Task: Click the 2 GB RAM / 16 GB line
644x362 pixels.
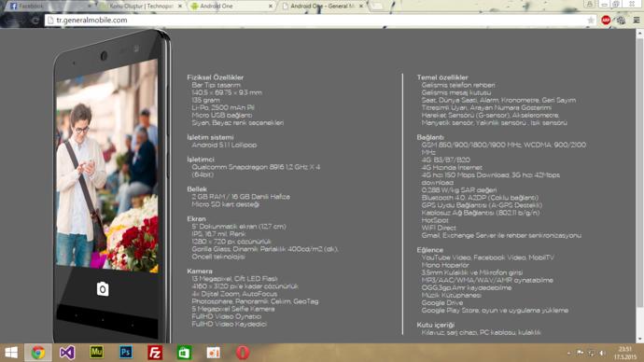Action: point(241,197)
